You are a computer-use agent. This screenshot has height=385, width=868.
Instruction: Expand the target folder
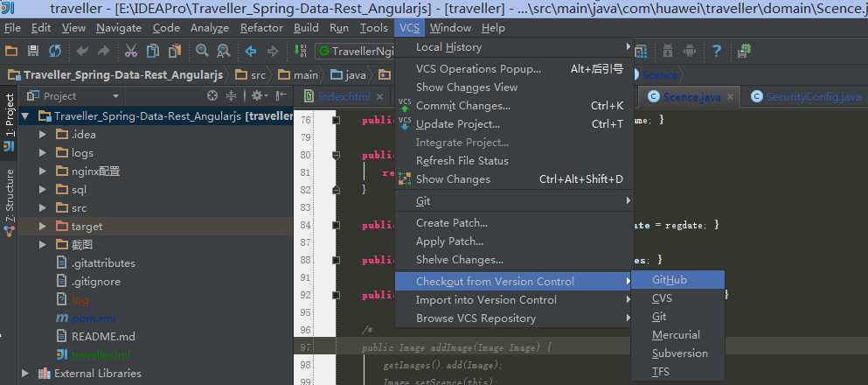pyautogui.click(x=43, y=226)
